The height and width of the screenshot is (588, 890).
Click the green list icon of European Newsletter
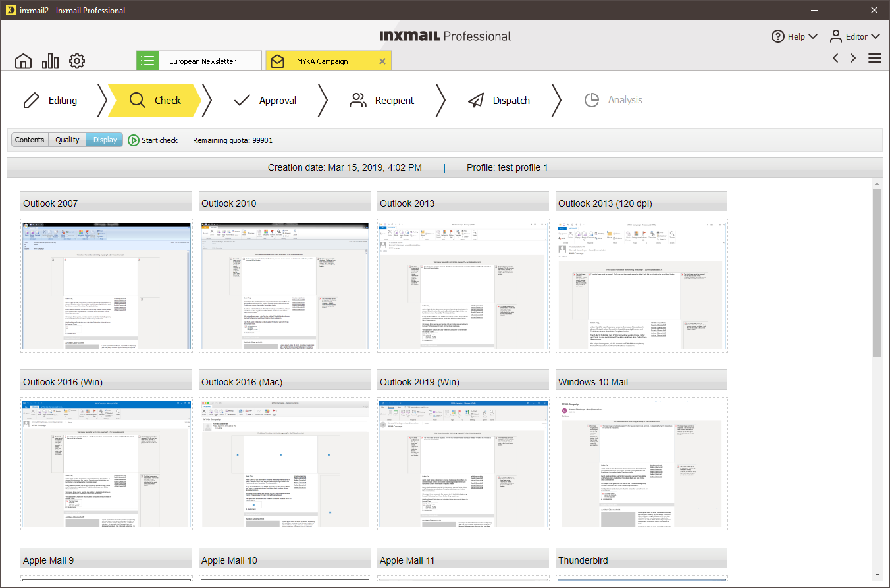point(148,61)
